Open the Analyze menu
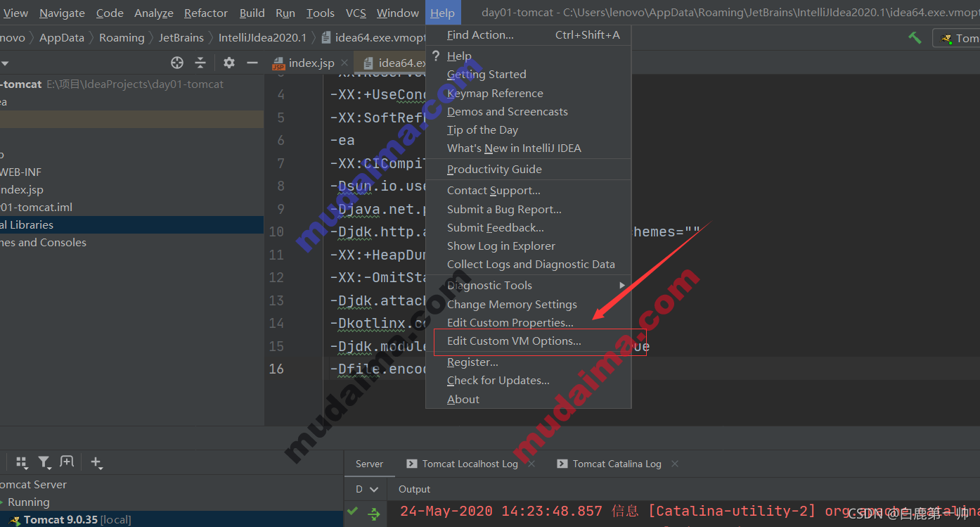This screenshot has width=980, height=527. [x=154, y=13]
